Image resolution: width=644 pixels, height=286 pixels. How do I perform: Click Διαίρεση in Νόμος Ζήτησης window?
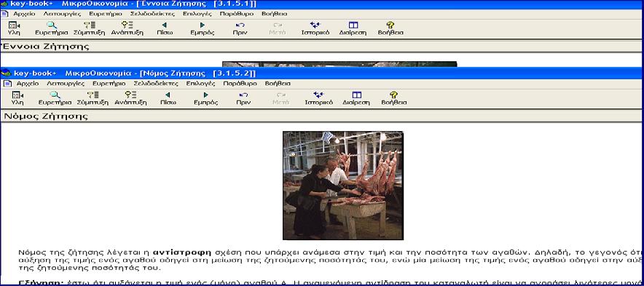pyautogui.click(x=356, y=98)
